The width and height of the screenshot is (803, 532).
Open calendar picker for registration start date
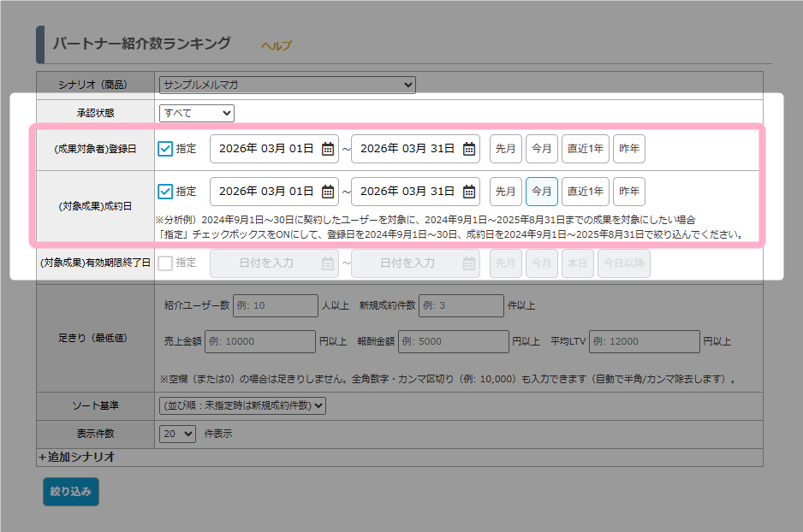(328, 149)
